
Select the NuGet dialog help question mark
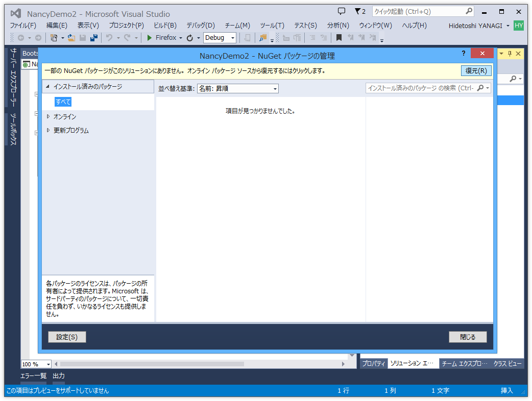click(463, 53)
